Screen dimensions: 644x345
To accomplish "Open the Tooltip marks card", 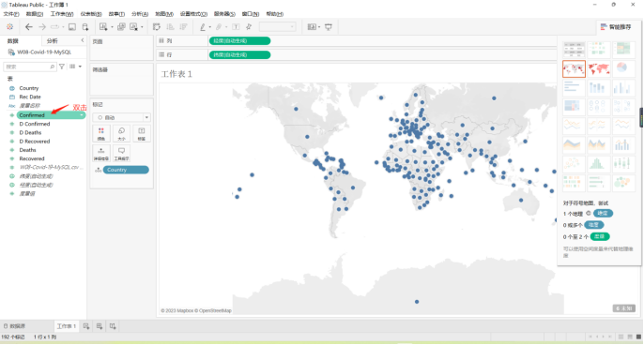I will [x=121, y=153].
